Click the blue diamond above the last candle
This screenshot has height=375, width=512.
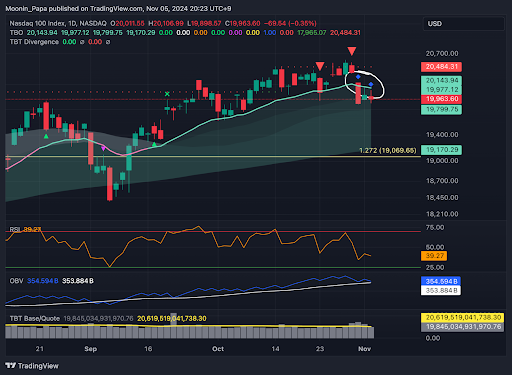371,84
